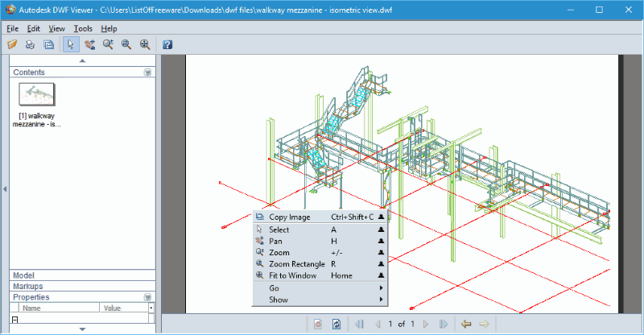Screen dimensions: 644x335
Task: Click Fit to Window toolbar icon
Action: tap(145, 44)
